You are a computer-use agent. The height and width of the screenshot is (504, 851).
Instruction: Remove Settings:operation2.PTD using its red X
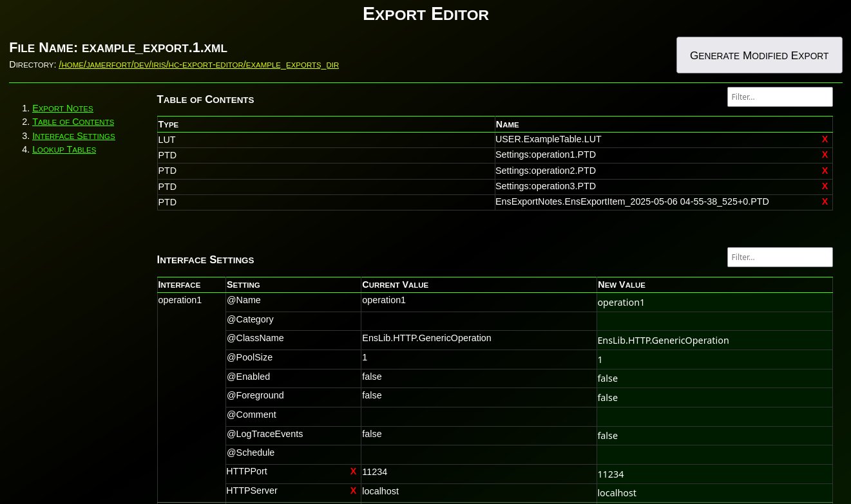point(825,171)
